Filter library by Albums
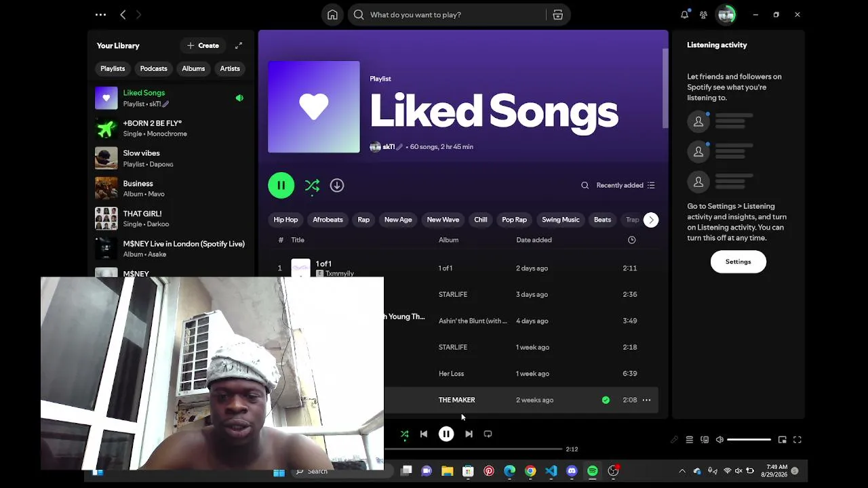Viewport: 868px width, 488px height. coord(193,68)
